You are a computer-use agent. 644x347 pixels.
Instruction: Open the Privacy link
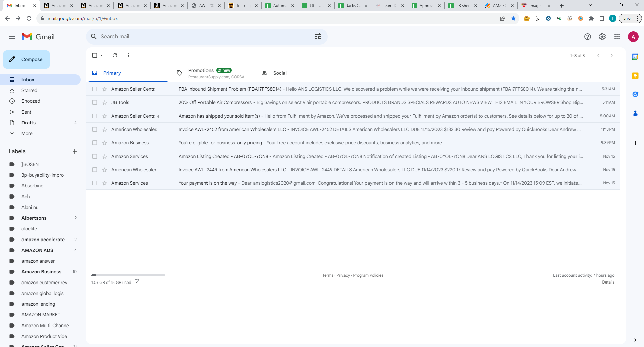pos(343,275)
